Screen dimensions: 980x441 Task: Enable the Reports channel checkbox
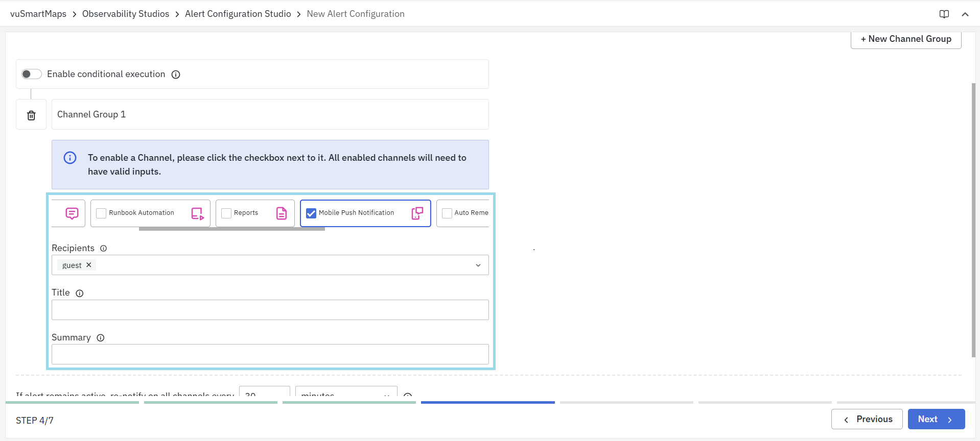pos(226,213)
